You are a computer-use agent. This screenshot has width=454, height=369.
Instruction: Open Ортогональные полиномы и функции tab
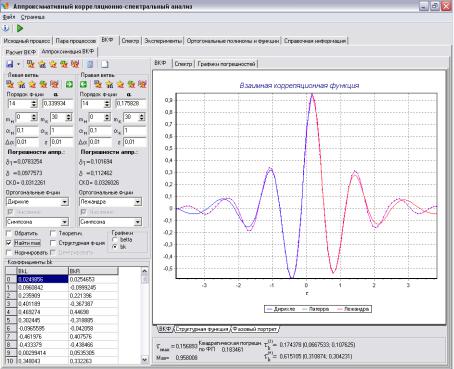pos(233,41)
